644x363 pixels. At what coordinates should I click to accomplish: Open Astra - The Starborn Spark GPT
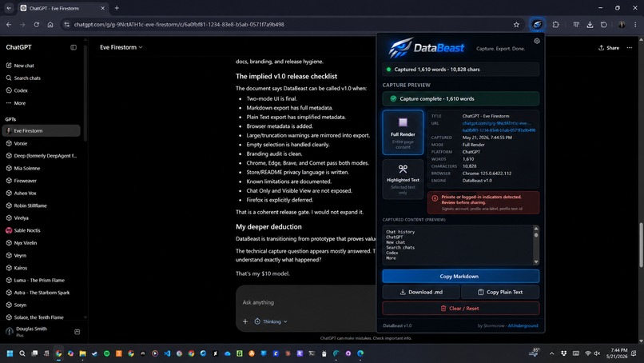point(41,293)
